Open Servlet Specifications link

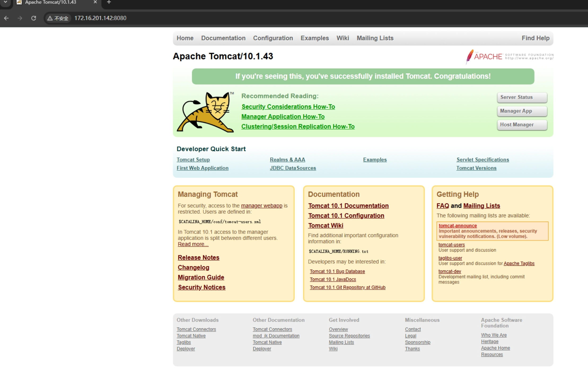tap(483, 160)
